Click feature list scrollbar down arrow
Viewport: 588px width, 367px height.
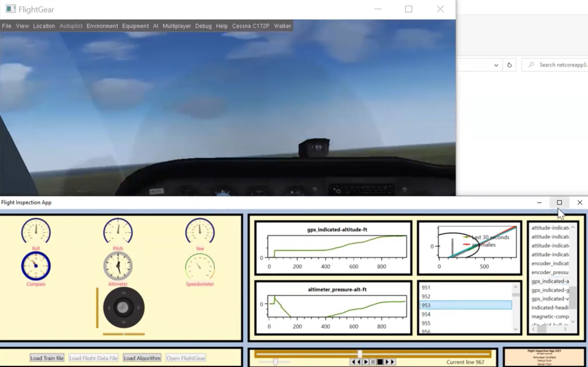point(573,322)
